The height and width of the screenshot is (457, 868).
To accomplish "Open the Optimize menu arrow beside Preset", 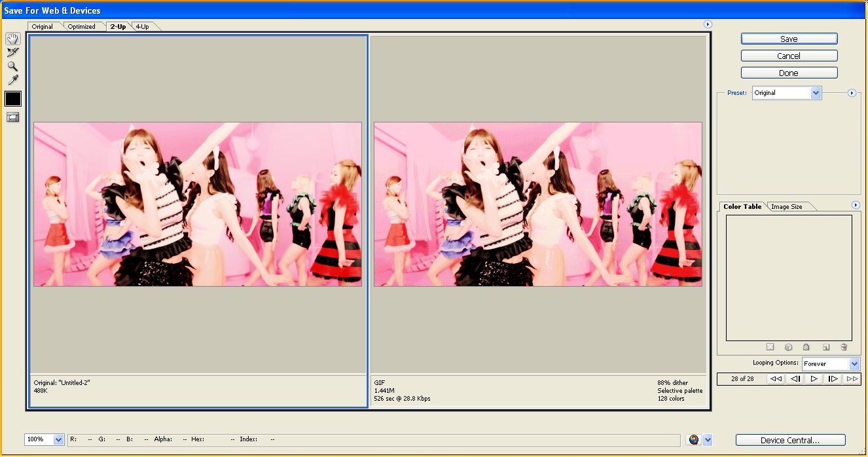I will tap(852, 93).
